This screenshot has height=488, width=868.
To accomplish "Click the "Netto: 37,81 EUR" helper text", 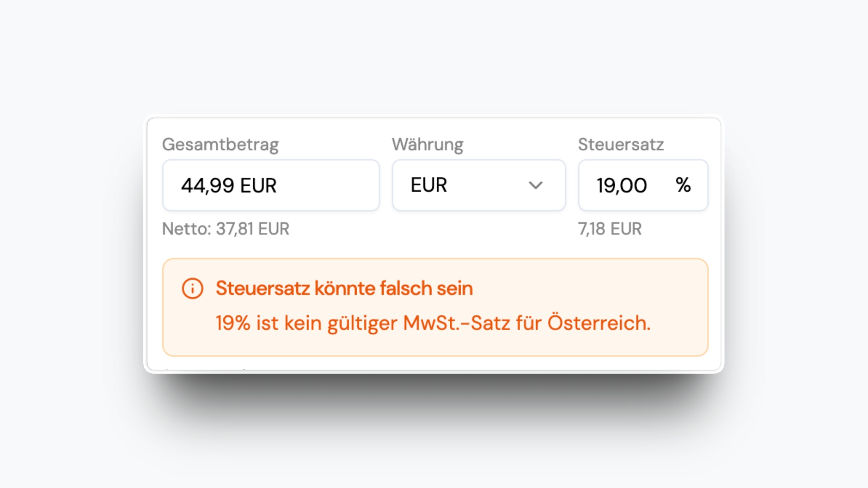I will (226, 229).
